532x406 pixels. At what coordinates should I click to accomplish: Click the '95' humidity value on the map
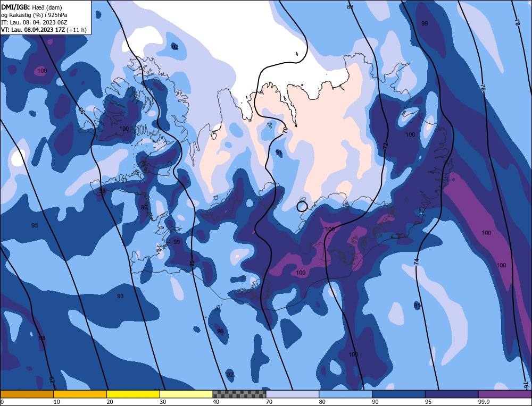point(35,225)
